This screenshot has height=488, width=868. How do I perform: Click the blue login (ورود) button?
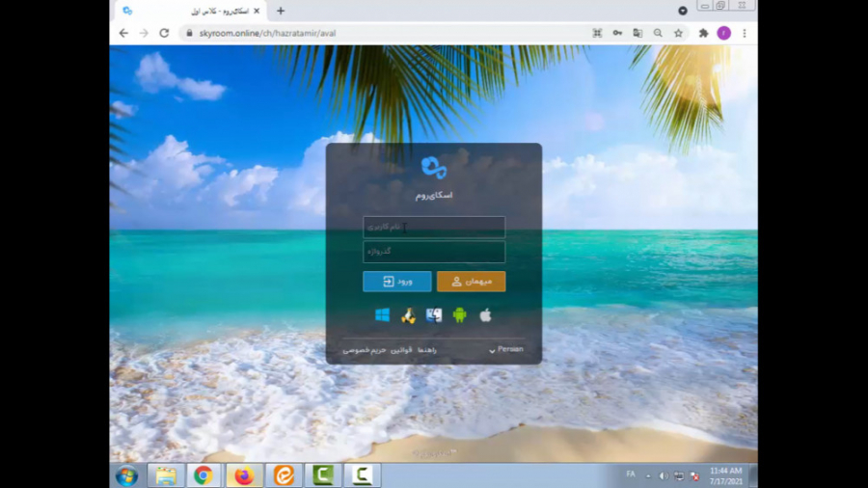[x=397, y=282]
